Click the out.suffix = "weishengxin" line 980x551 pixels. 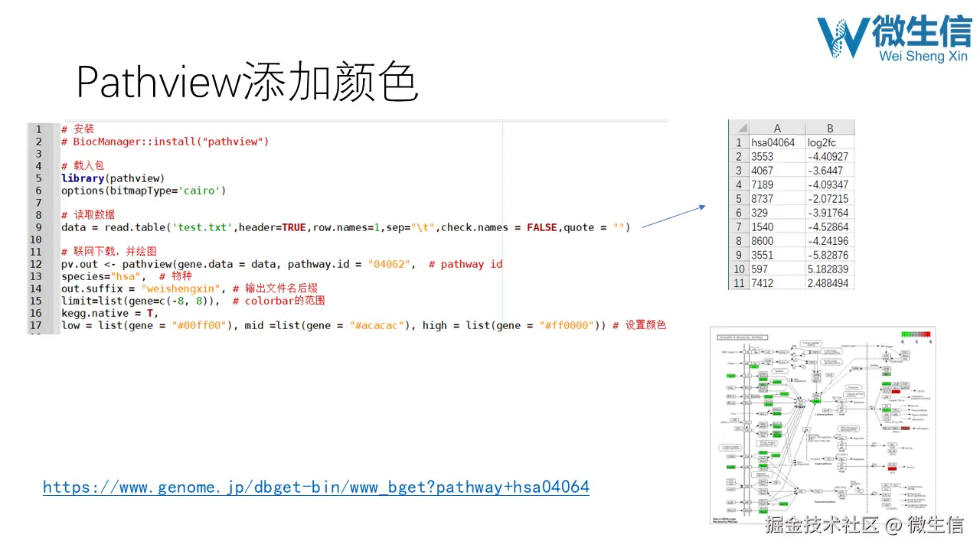tap(189, 289)
